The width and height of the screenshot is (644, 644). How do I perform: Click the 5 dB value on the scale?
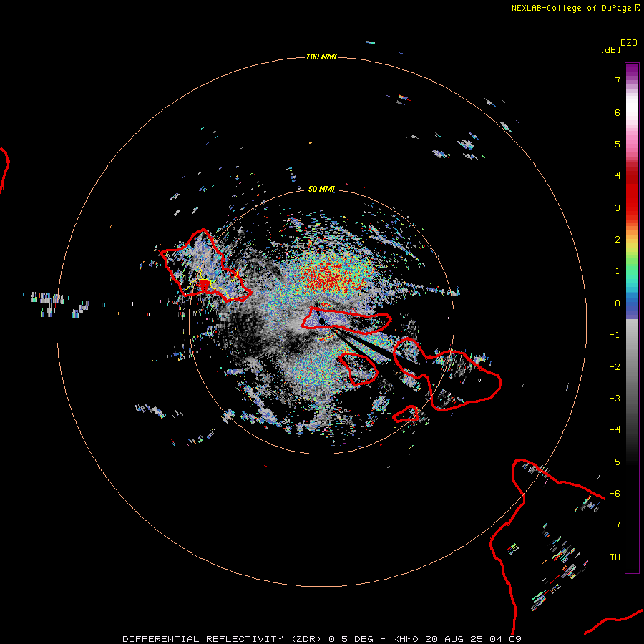(618, 144)
